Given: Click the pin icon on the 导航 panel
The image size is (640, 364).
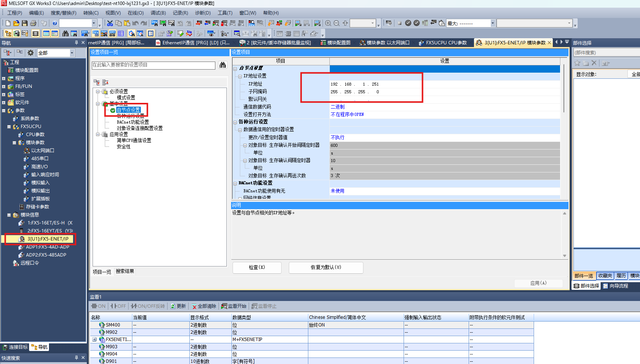Looking at the screenshot, I should pyautogui.click(x=77, y=43).
